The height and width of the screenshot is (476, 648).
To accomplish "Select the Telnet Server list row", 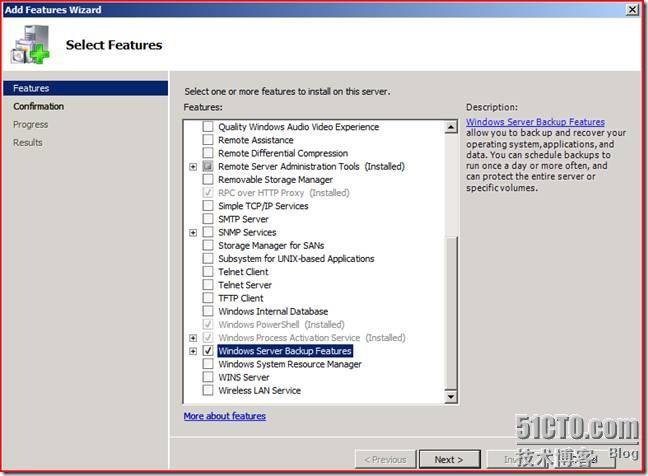I will 245,285.
